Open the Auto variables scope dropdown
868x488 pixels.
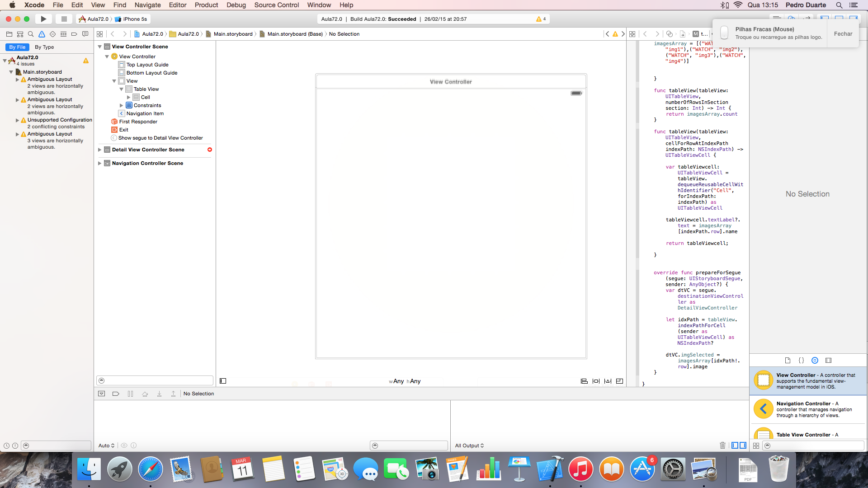point(106,446)
